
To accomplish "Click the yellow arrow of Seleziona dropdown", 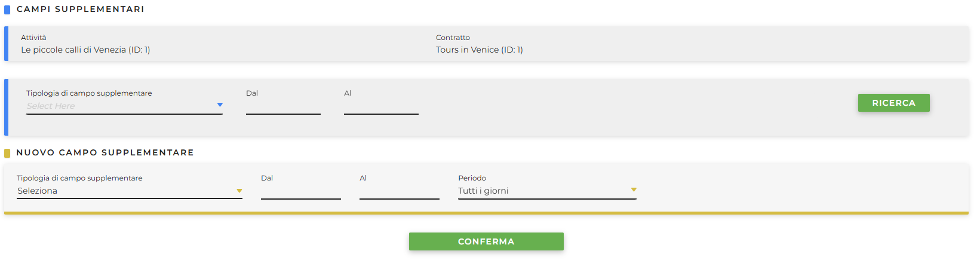I will coord(239,191).
